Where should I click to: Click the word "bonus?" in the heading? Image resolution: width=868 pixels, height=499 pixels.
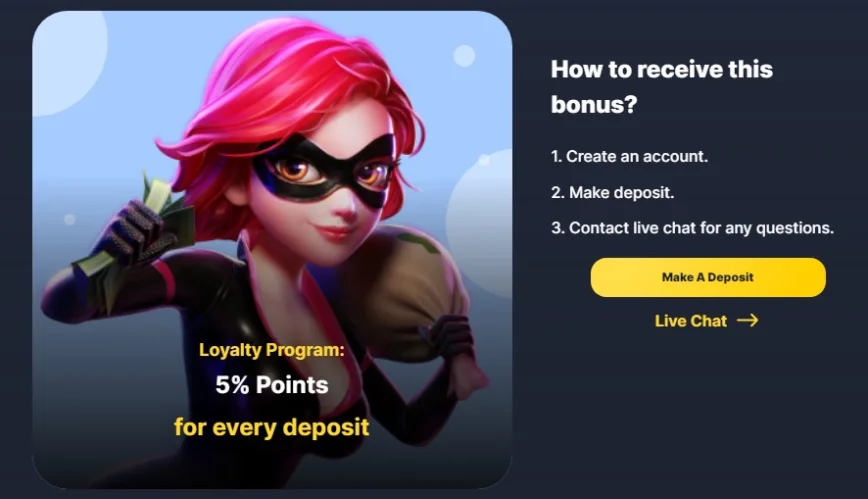tap(594, 105)
